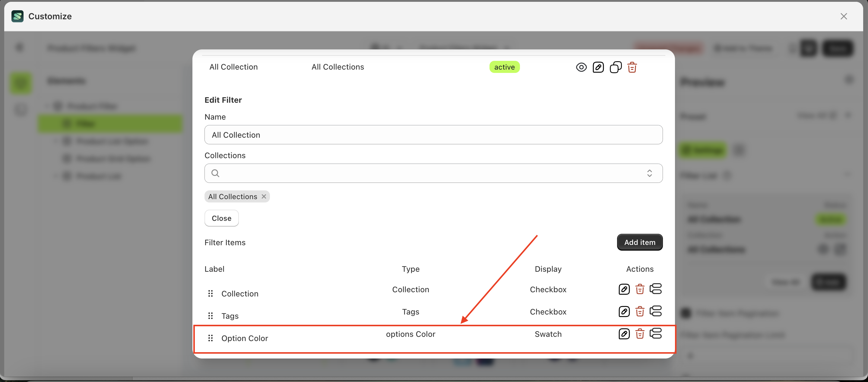Click the Add item button

[x=640, y=242]
